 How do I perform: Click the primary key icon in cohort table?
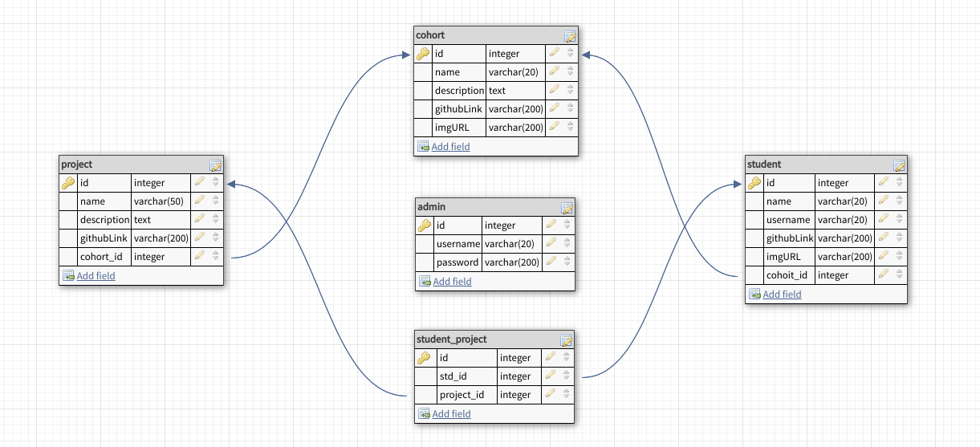coord(424,54)
